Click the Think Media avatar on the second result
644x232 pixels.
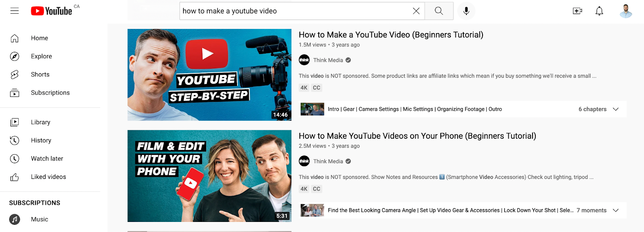tap(304, 161)
